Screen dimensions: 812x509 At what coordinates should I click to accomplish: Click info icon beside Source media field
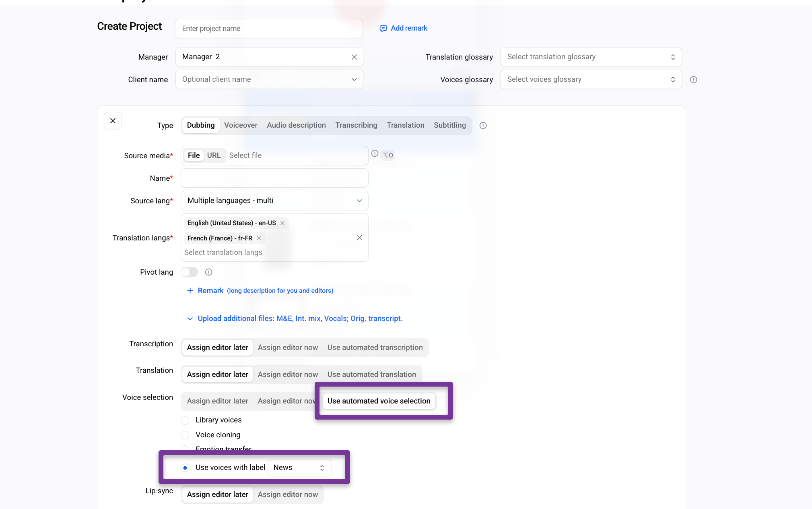pyautogui.click(x=375, y=153)
